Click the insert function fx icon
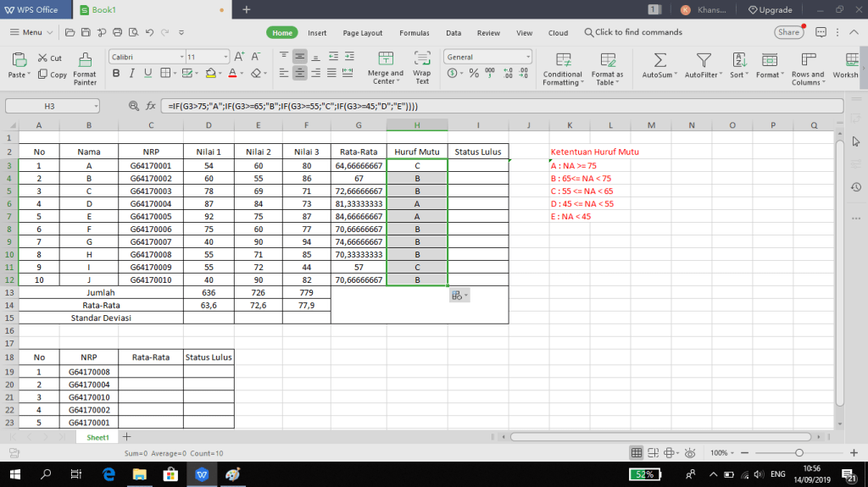The image size is (868, 487). coord(150,106)
